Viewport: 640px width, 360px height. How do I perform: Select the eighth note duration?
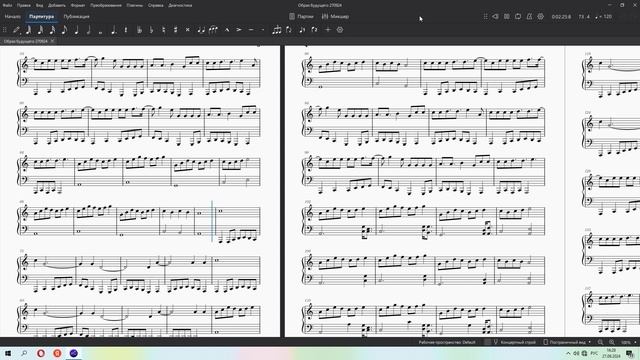pyautogui.click(x=64, y=29)
